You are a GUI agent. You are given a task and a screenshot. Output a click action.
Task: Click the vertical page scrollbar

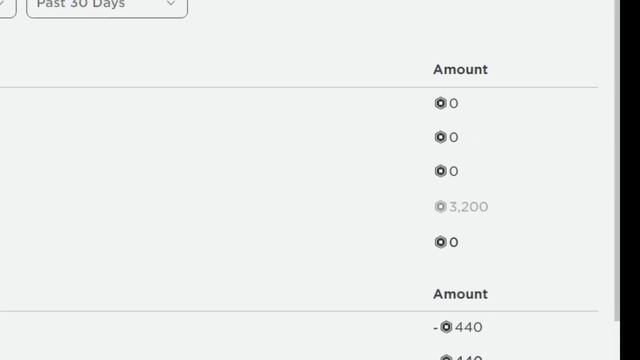coord(617,160)
